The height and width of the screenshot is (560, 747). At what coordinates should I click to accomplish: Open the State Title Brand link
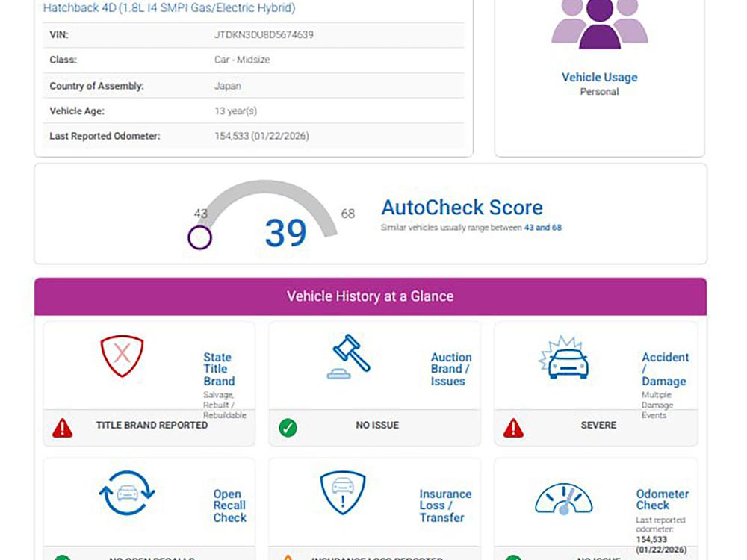218,369
